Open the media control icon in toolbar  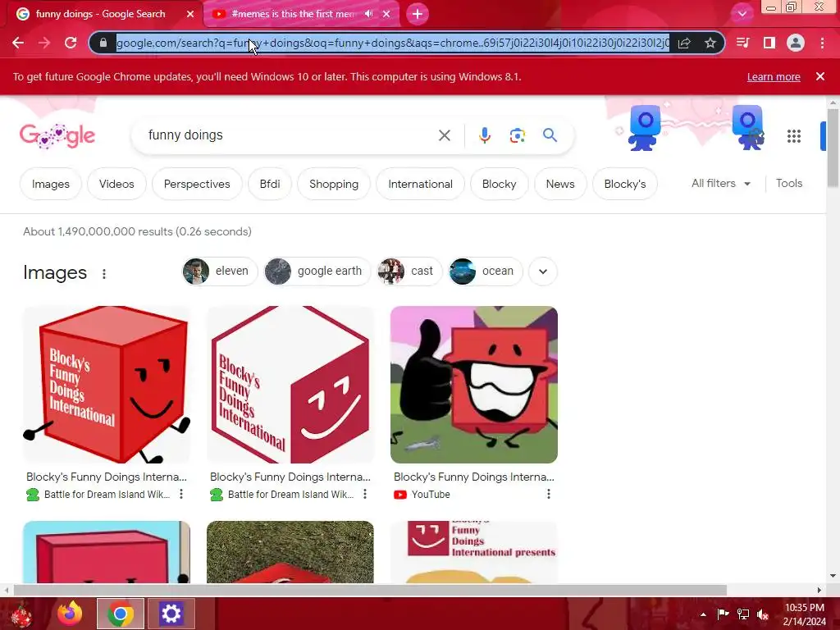tap(742, 43)
